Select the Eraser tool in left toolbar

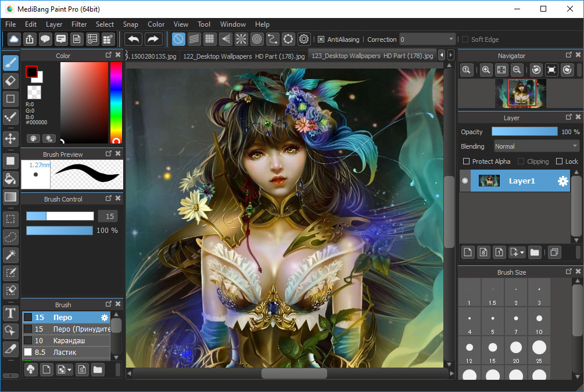[10, 81]
